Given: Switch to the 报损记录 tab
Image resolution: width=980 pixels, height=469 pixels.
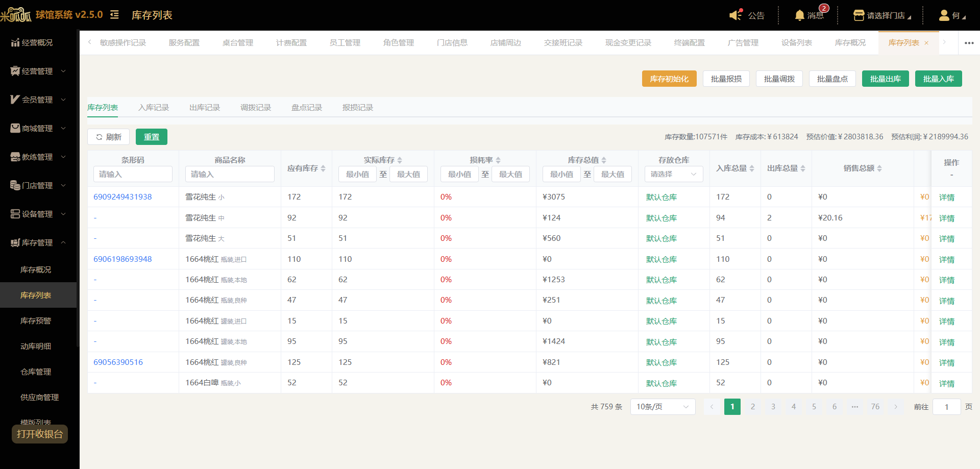Looking at the screenshot, I should coord(358,108).
